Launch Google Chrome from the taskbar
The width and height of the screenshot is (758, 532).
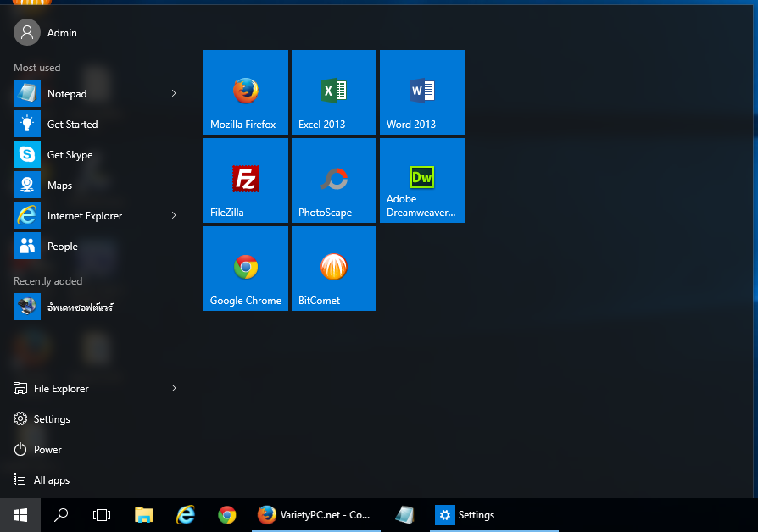(x=227, y=515)
